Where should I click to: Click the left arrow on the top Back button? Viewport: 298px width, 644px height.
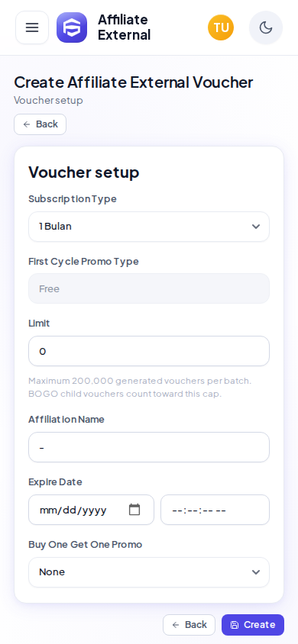(27, 124)
